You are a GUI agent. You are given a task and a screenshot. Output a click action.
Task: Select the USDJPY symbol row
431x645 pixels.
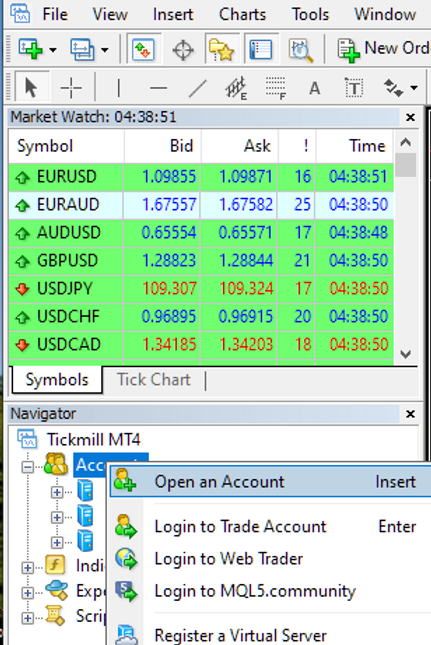(201, 289)
